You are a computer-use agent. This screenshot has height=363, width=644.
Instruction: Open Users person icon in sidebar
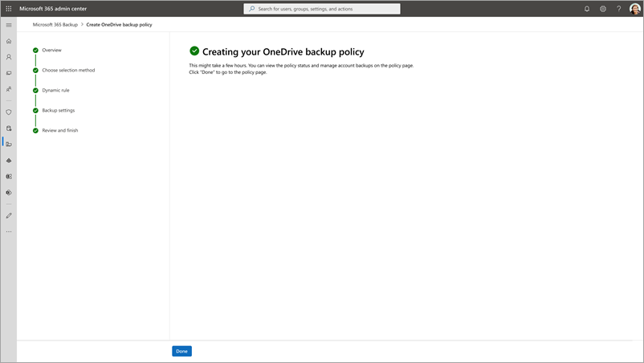click(x=9, y=57)
